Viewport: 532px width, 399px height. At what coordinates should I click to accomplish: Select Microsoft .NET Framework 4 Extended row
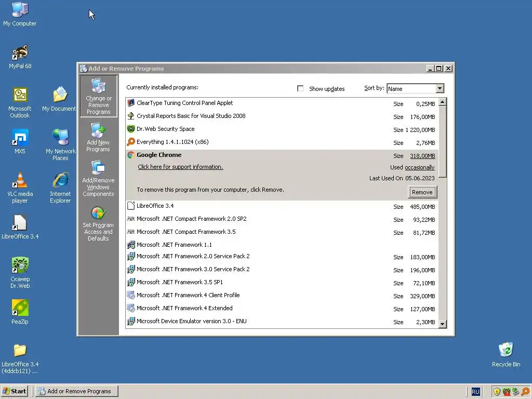[282, 309]
